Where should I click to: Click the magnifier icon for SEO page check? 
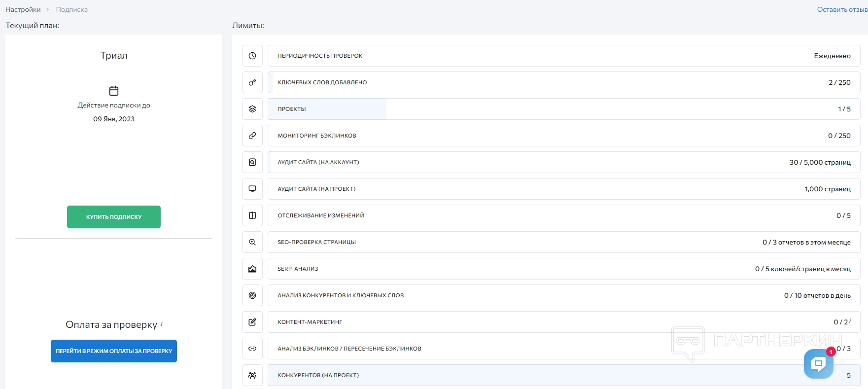tap(252, 242)
